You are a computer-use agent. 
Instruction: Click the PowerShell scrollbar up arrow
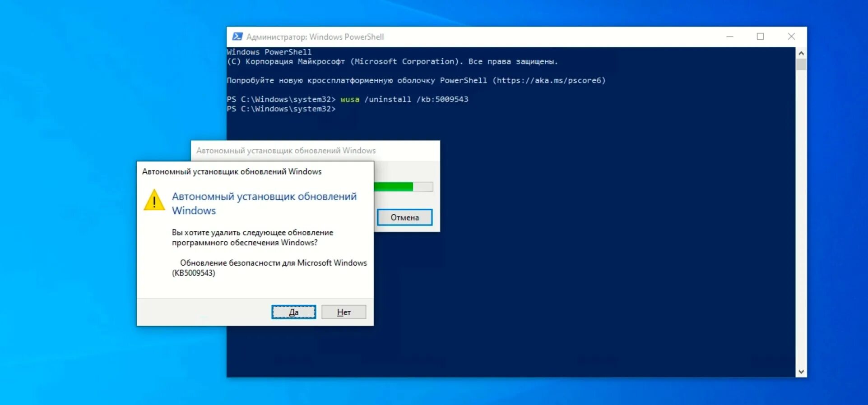801,53
